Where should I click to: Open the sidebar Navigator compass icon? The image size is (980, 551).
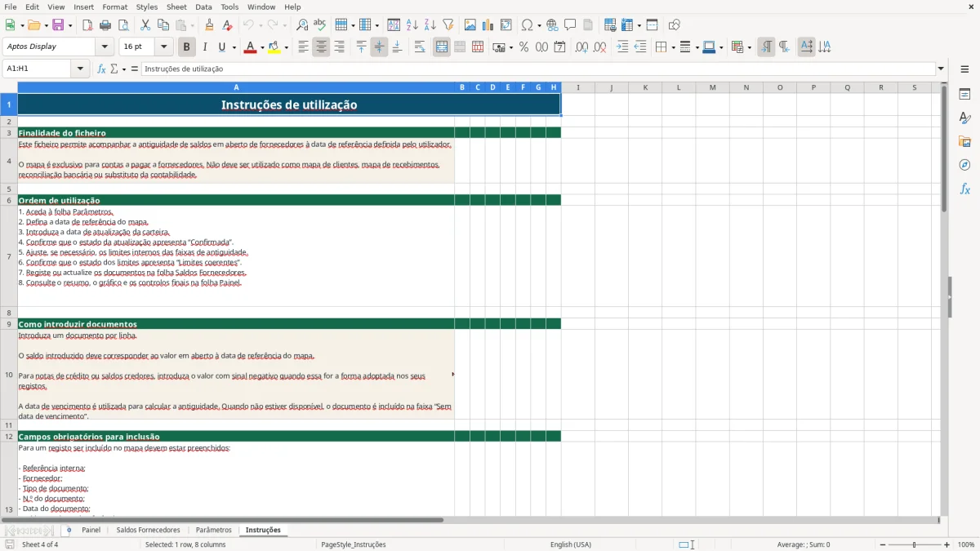pyautogui.click(x=964, y=165)
